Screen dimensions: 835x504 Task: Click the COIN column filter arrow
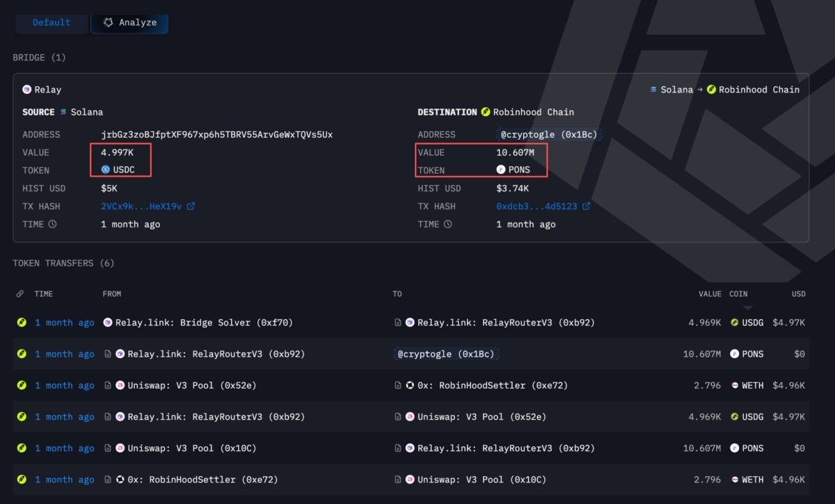(747, 306)
